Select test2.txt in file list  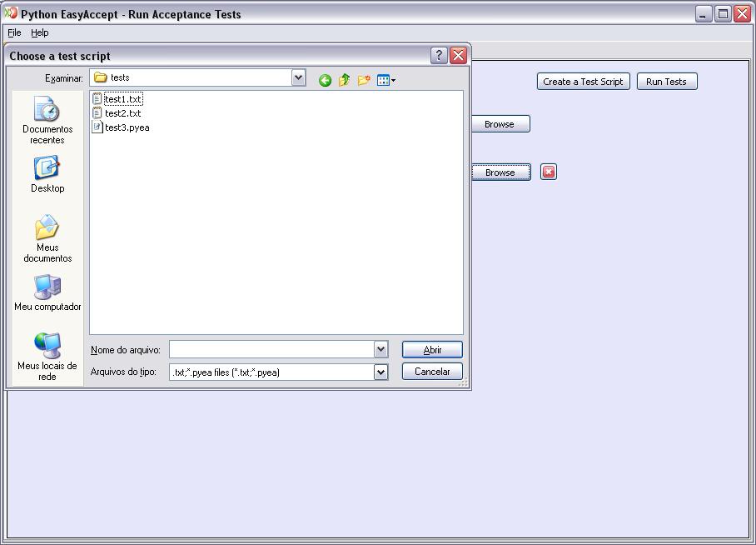pyautogui.click(x=122, y=113)
